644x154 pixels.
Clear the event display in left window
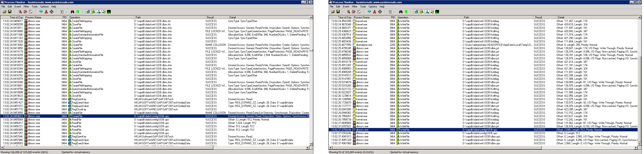click(31, 12)
